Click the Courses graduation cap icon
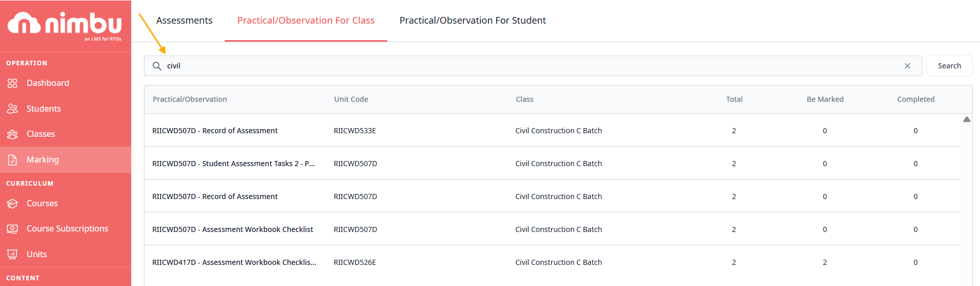The height and width of the screenshot is (286, 980). pyautogui.click(x=12, y=204)
